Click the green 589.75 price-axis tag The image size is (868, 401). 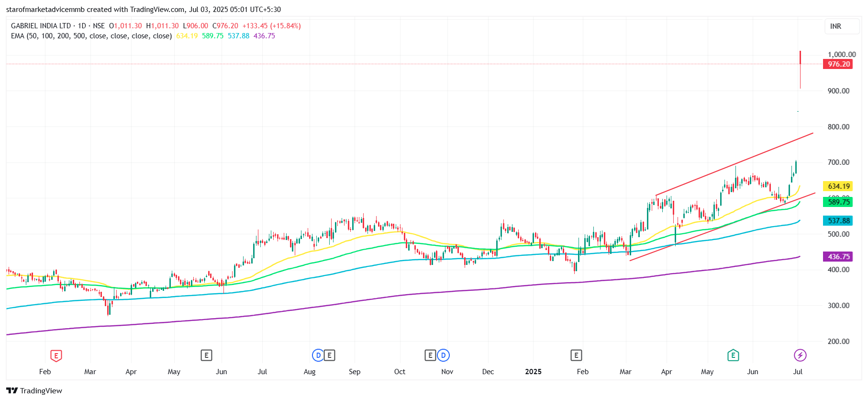point(838,202)
